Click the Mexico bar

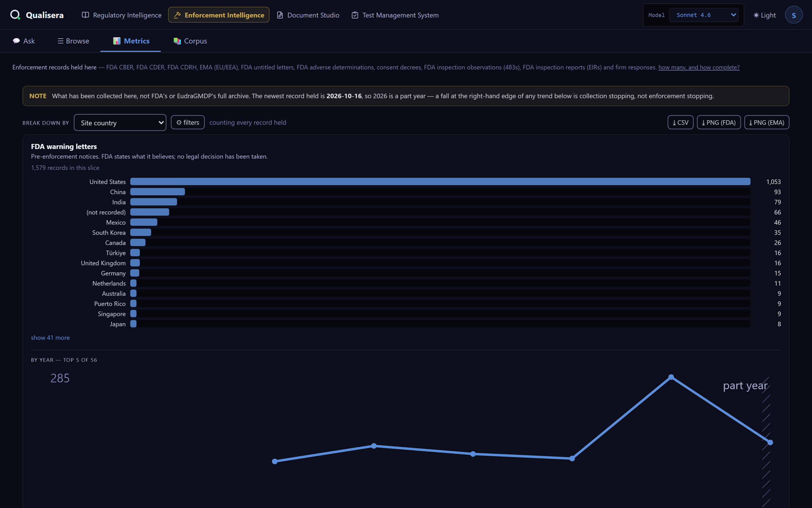click(144, 222)
